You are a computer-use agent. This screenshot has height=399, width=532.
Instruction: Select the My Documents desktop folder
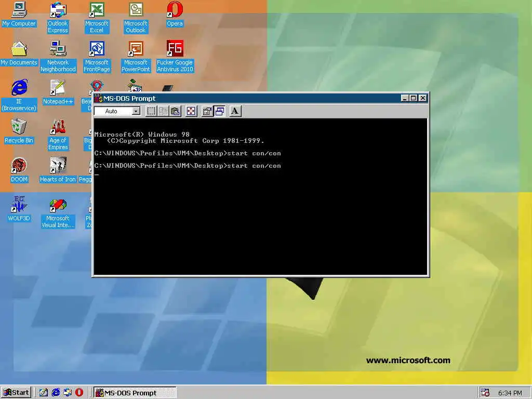coord(19,54)
